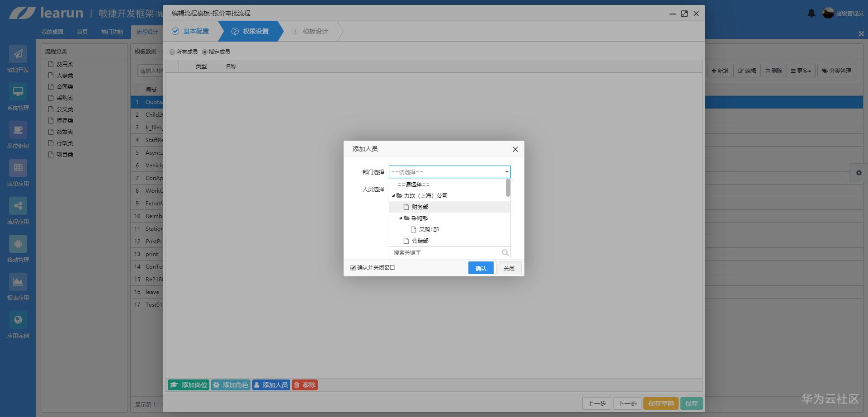Click the search magnifier in dropdown search
The width and height of the screenshot is (868, 417).
point(505,253)
